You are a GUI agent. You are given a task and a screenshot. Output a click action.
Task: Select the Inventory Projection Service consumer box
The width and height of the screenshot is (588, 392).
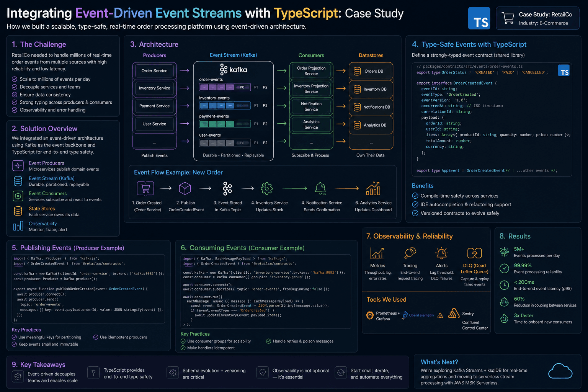[311, 89]
